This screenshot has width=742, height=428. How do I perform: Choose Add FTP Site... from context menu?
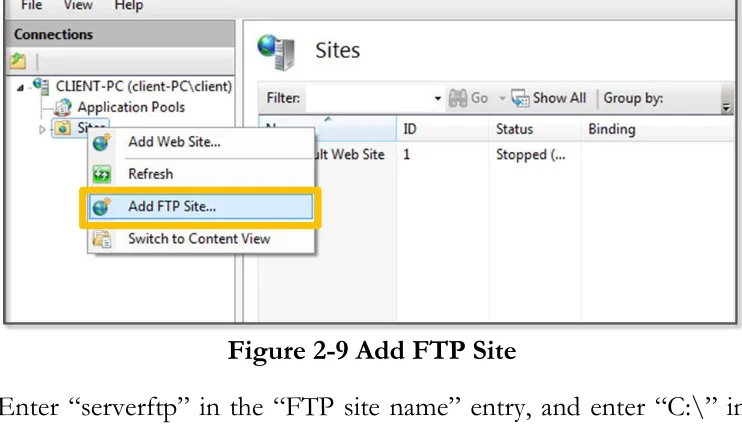[x=201, y=207]
